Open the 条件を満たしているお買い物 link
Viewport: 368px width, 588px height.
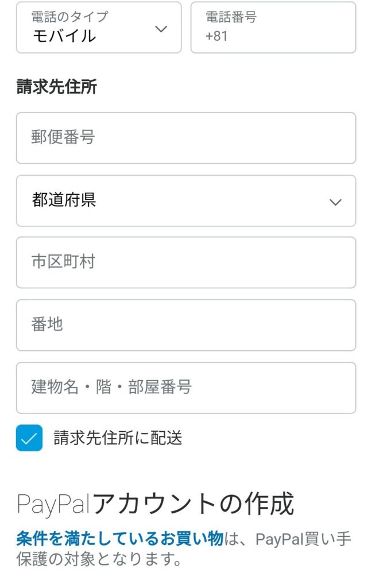tap(119, 539)
